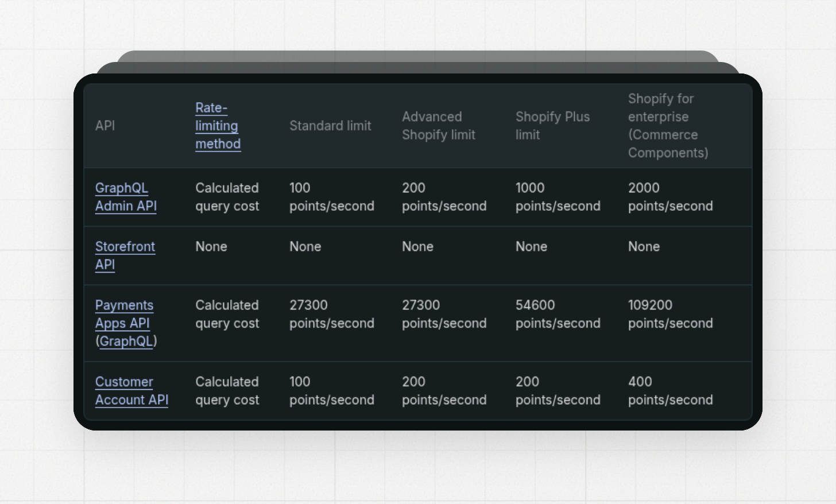Screen dimensions: 836x504
Task: Select the 54600 points/second cell
Action: 558,314
